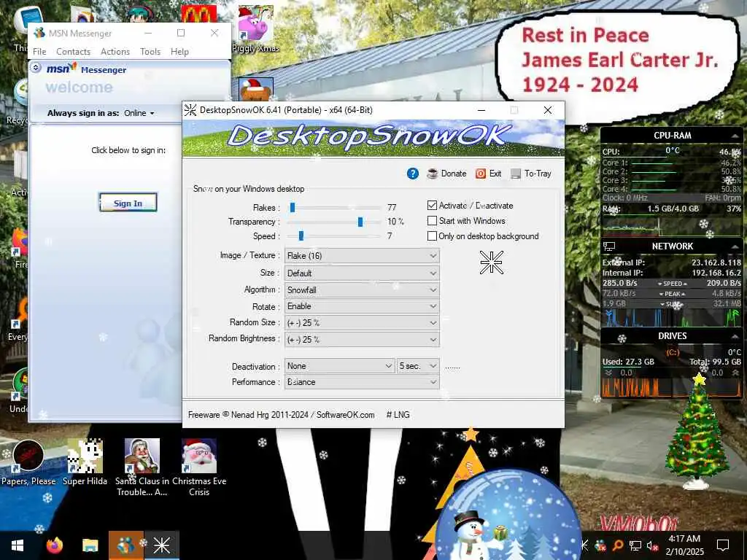Toggle the Activate / Deactivate checkbox
Viewport: 747px width, 560px height.
432,205
